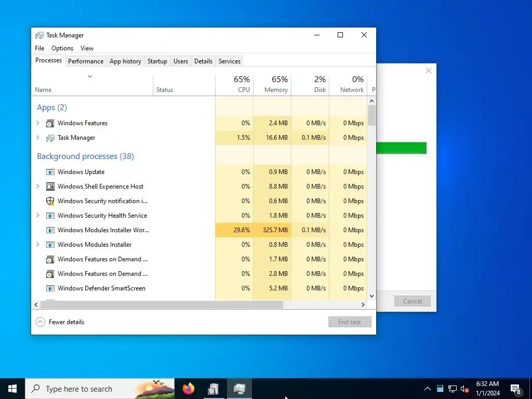Switch to the Startup tab
The height and width of the screenshot is (399, 532).
pyautogui.click(x=157, y=61)
